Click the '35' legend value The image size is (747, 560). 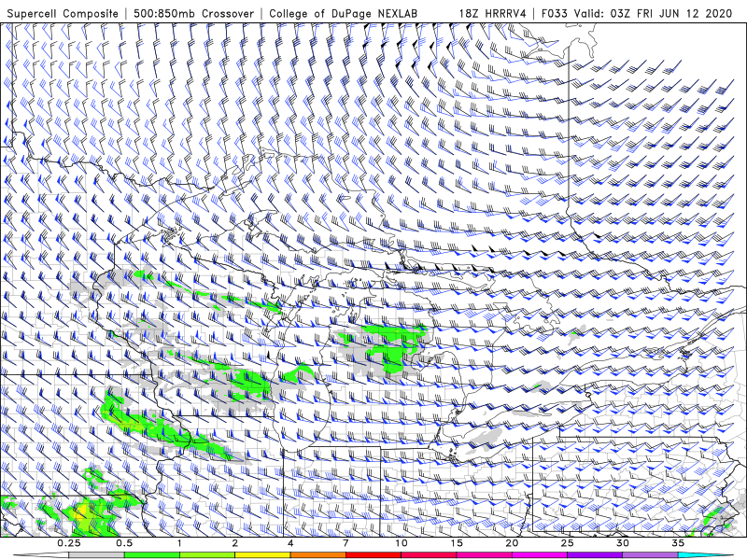tap(679, 543)
